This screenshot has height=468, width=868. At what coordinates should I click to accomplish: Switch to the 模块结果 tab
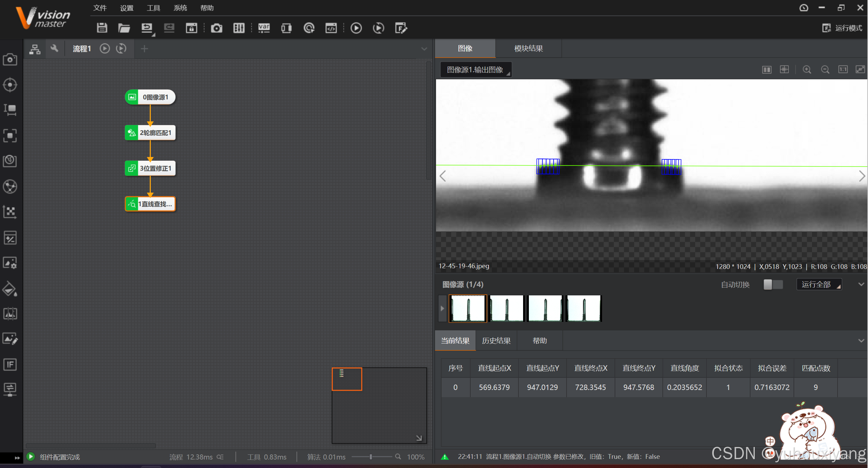pos(528,48)
